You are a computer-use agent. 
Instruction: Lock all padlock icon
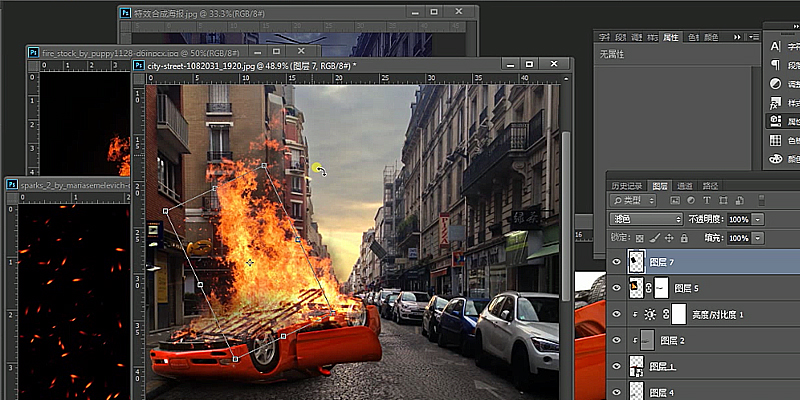(684, 238)
